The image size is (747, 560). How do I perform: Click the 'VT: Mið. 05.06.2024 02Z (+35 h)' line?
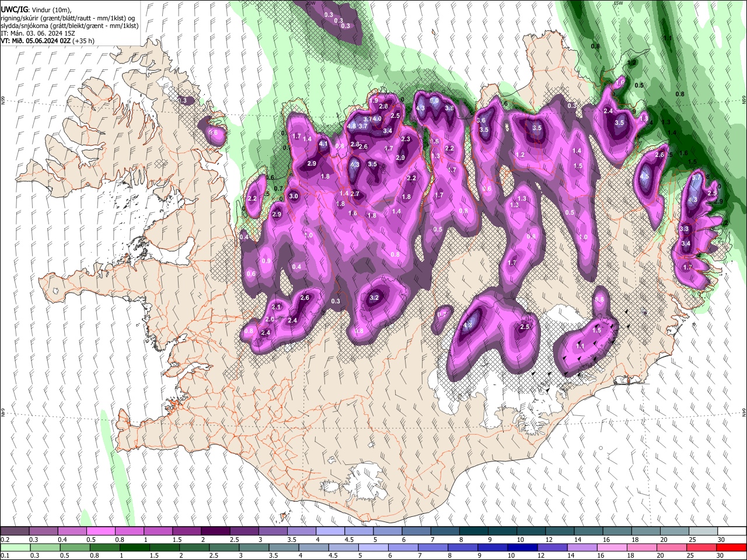(x=48, y=41)
